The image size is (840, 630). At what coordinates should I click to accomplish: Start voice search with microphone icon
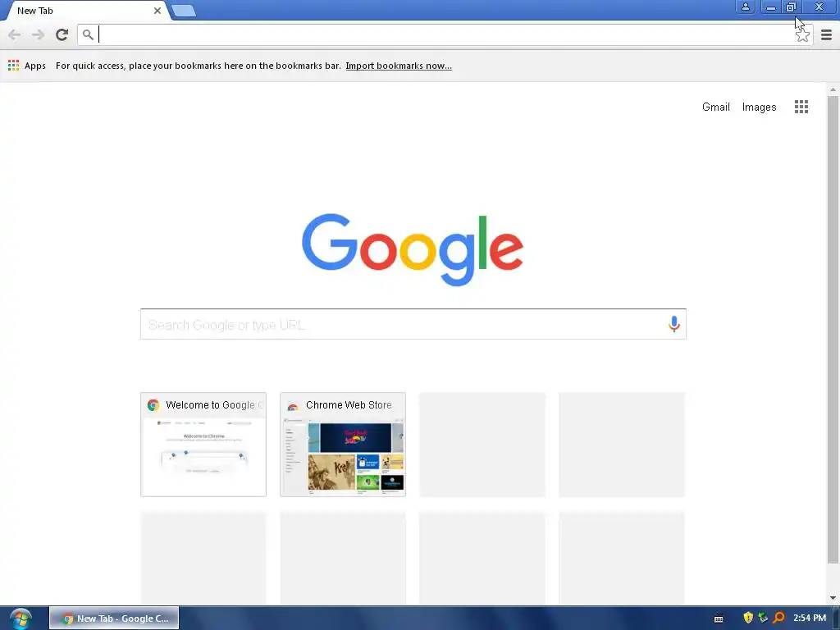674,324
